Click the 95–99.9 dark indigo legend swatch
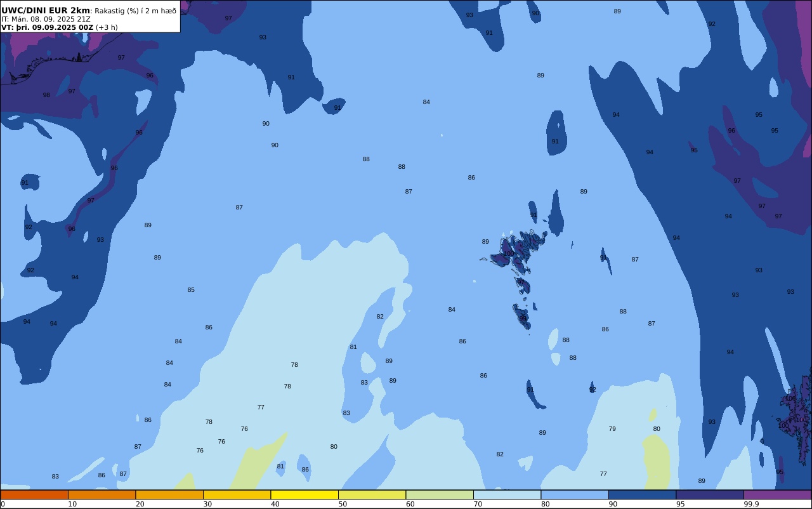Viewport: 812px width, 509px height. coord(710,494)
